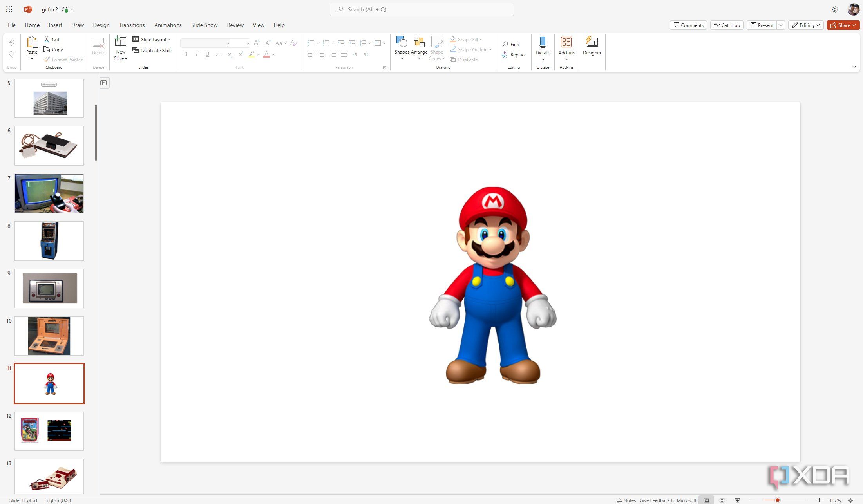Viewport: 863px width, 504px height.
Task: Open the Design tab
Action: click(x=101, y=25)
